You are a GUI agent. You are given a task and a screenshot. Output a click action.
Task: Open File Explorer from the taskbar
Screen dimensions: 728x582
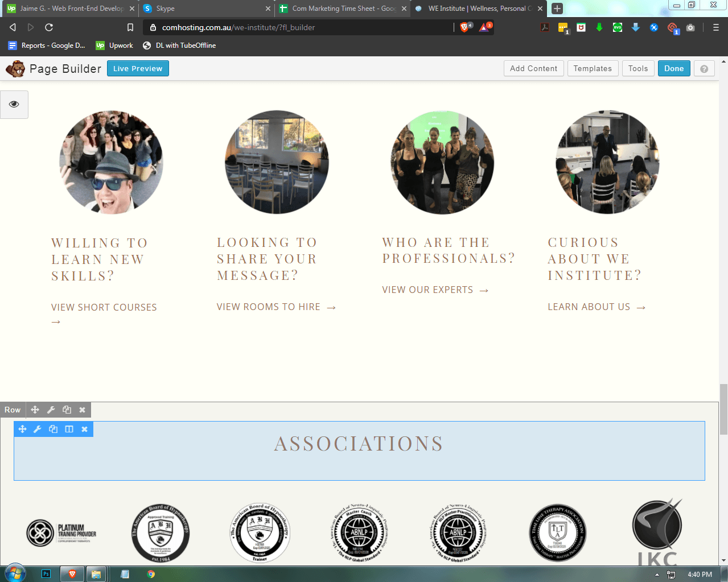(96, 574)
